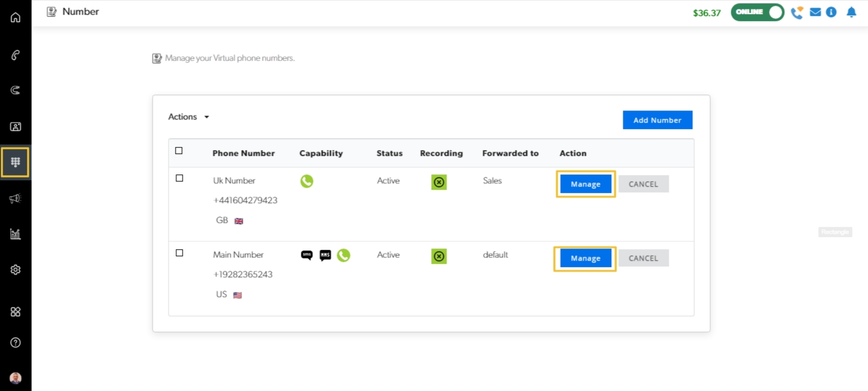
Task: Select all numbers with header checkbox
Action: [x=179, y=151]
